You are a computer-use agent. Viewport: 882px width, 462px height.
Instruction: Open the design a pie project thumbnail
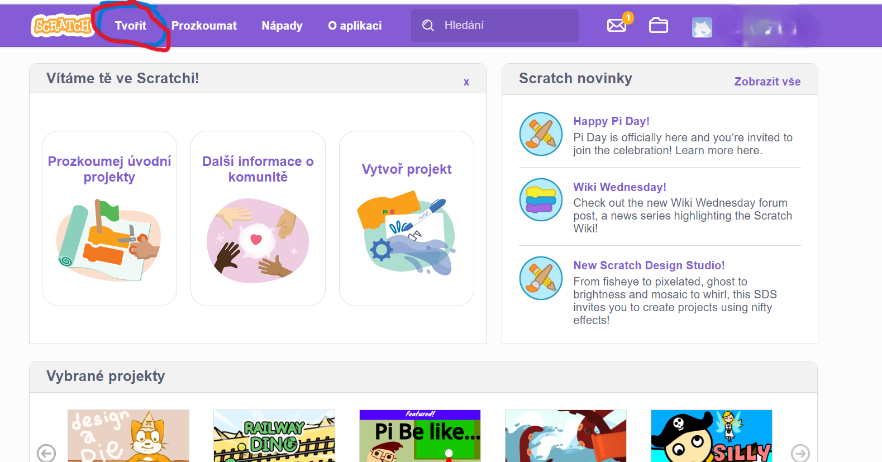[128, 436]
